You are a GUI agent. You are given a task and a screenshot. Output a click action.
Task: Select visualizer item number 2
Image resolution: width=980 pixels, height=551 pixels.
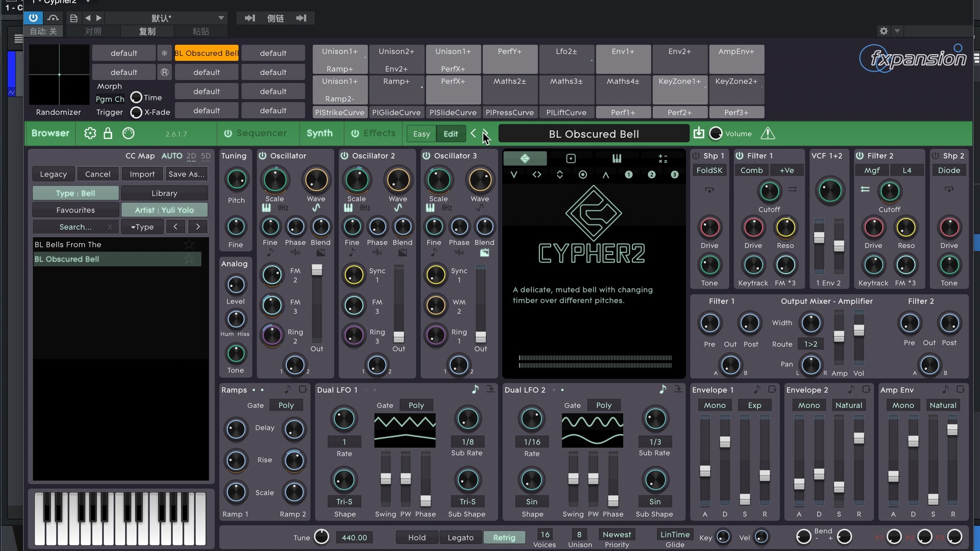click(651, 174)
